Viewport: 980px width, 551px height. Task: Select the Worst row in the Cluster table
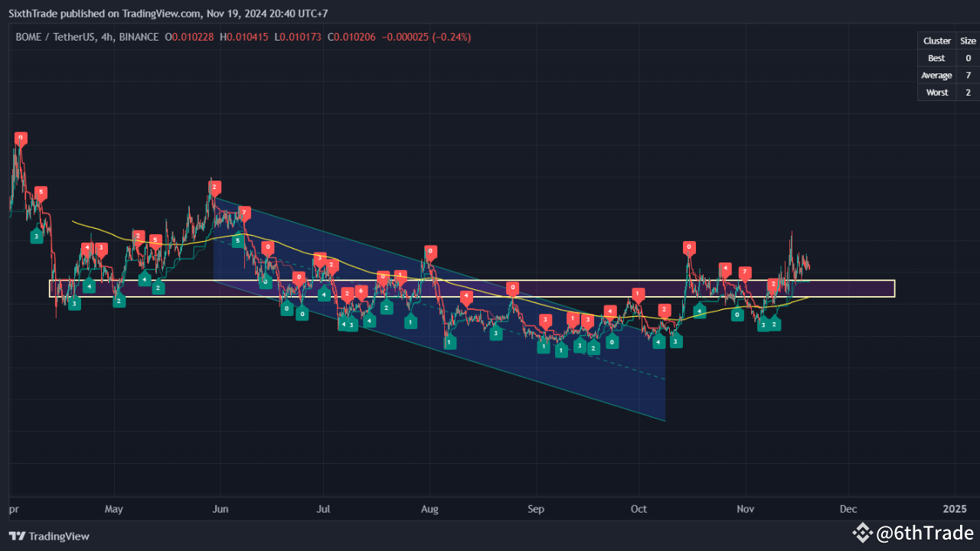pyautogui.click(x=936, y=92)
